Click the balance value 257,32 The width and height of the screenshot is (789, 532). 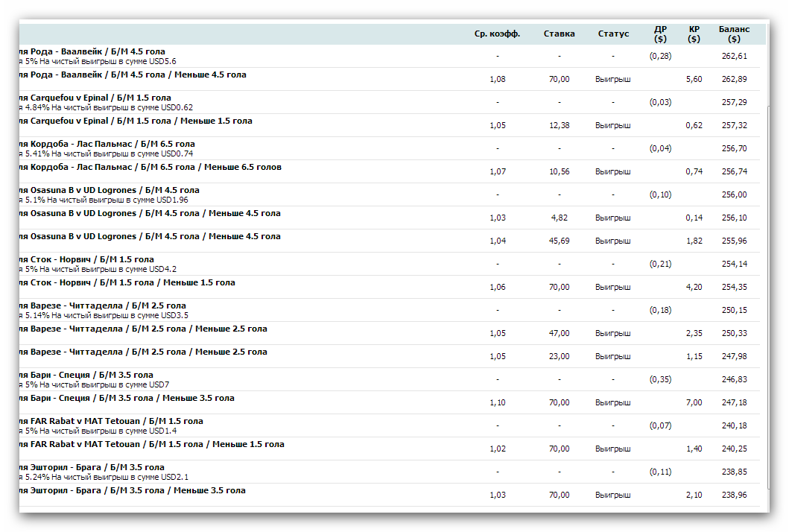734,125
